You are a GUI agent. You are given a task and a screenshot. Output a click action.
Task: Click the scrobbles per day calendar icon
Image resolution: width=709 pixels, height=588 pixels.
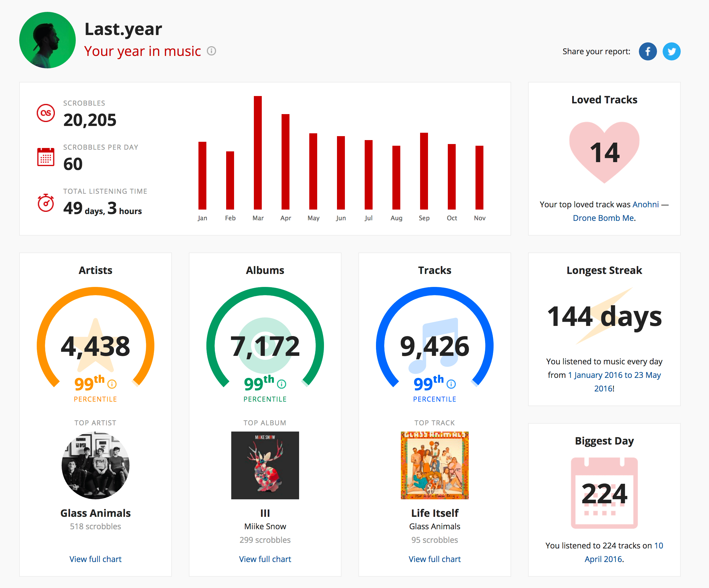point(46,157)
